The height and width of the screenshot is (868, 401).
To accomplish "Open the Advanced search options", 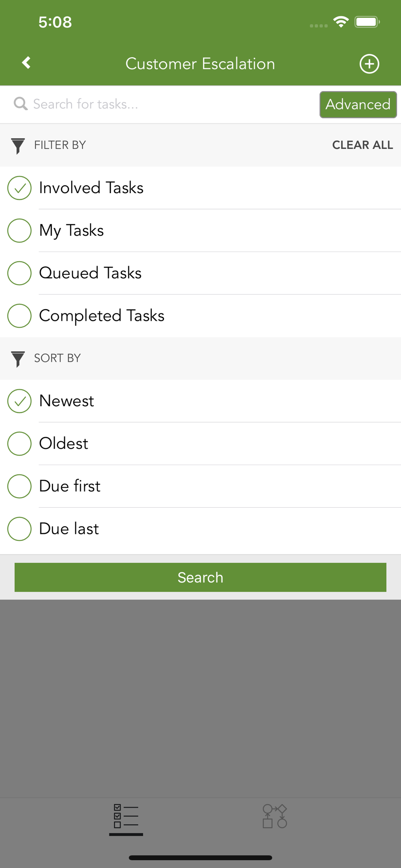I will (358, 105).
